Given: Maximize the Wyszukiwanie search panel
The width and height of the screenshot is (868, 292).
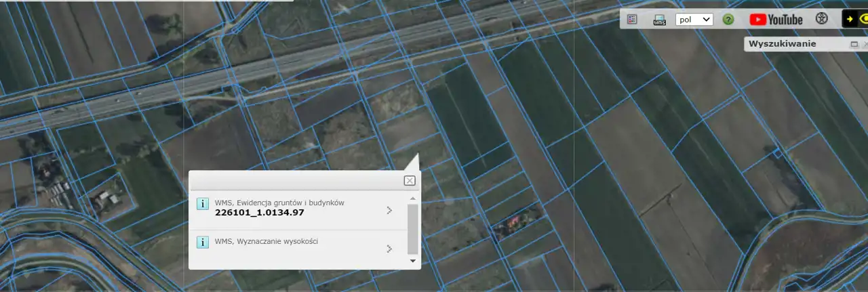Looking at the screenshot, I should [854, 44].
